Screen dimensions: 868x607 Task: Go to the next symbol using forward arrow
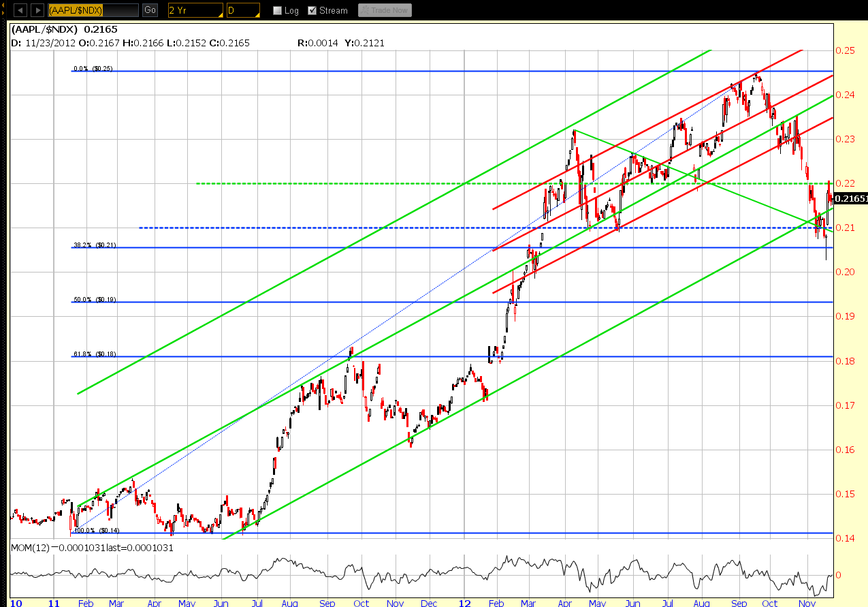[x=37, y=10]
